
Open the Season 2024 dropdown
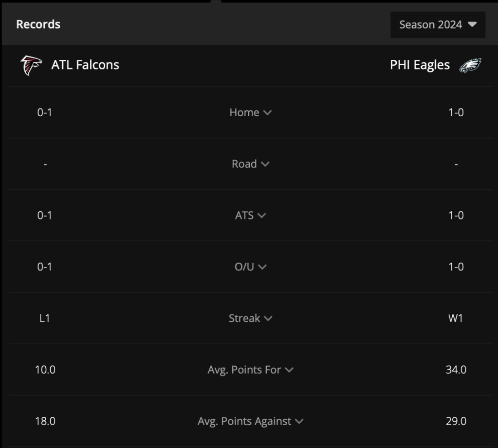[438, 25]
